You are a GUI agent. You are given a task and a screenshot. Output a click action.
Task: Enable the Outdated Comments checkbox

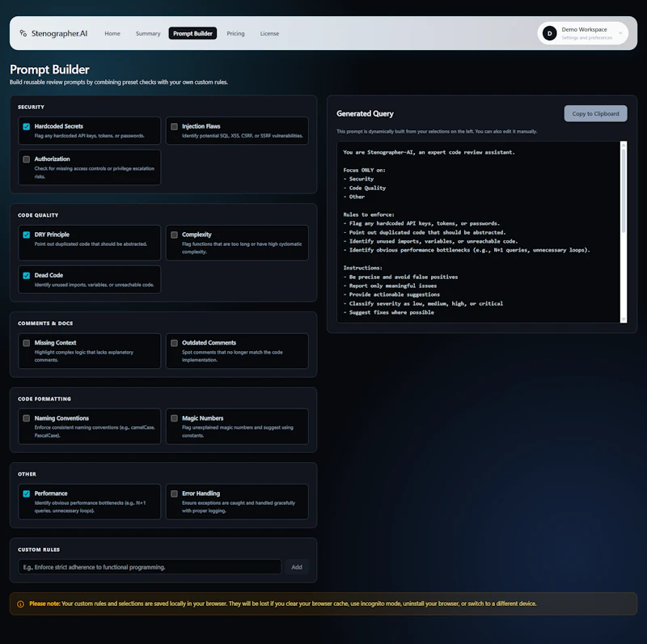pos(174,343)
